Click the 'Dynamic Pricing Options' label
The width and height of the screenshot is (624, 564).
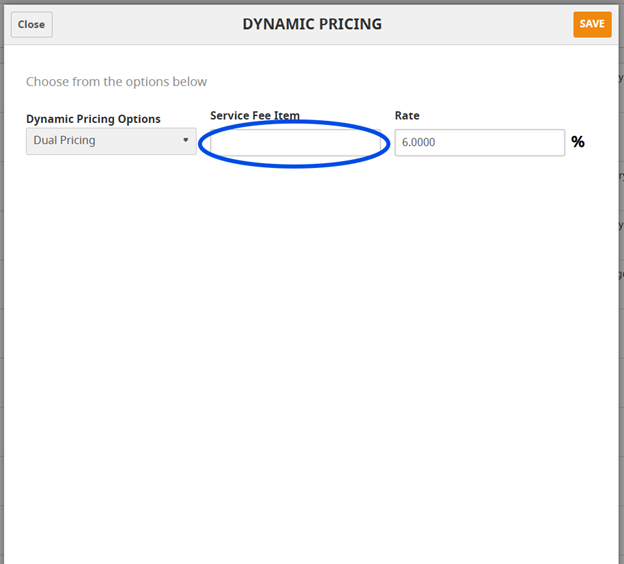click(x=93, y=119)
